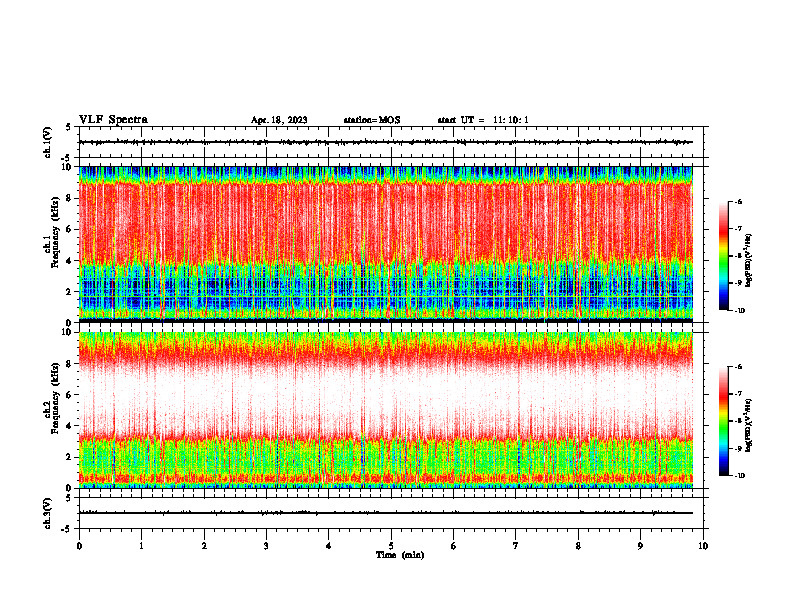Click the ch.1 spectrogram color bar
Viewport: 792px width, 612px height.
(723, 256)
